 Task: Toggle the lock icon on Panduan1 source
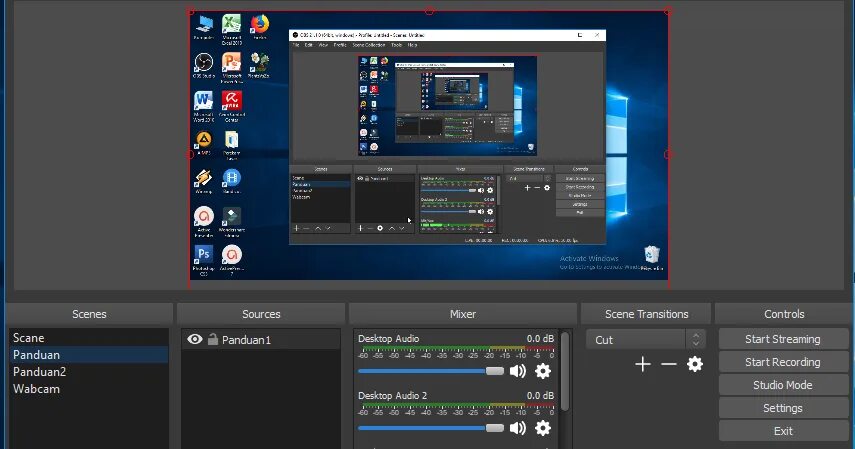pyautogui.click(x=213, y=339)
